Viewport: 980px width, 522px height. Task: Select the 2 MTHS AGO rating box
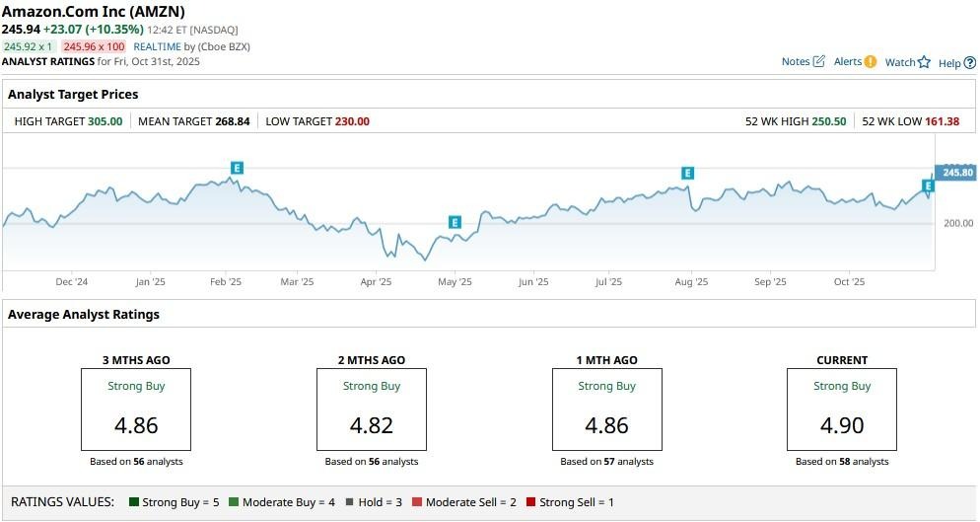click(x=371, y=409)
